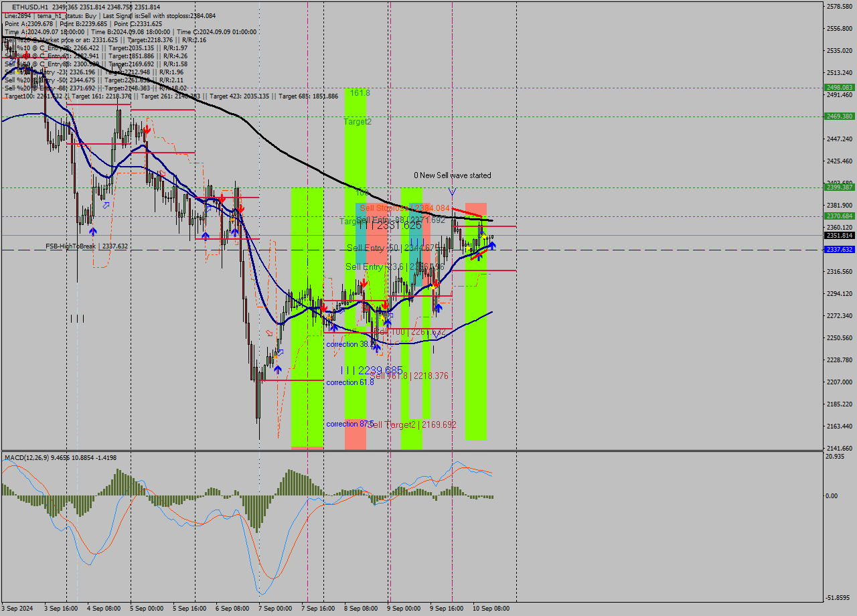Click the blue 2337.632 price tag on the axis

click(x=839, y=249)
